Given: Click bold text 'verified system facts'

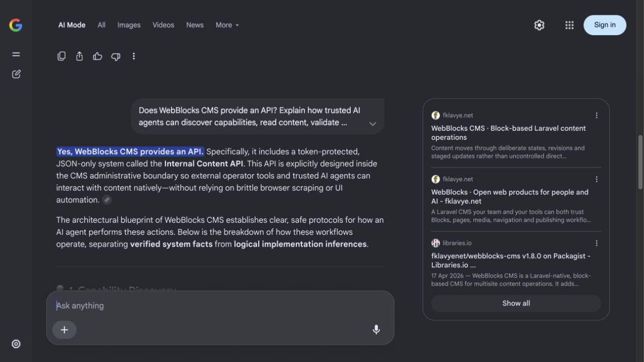Looking at the screenshot, I should [x=171, y=244].
